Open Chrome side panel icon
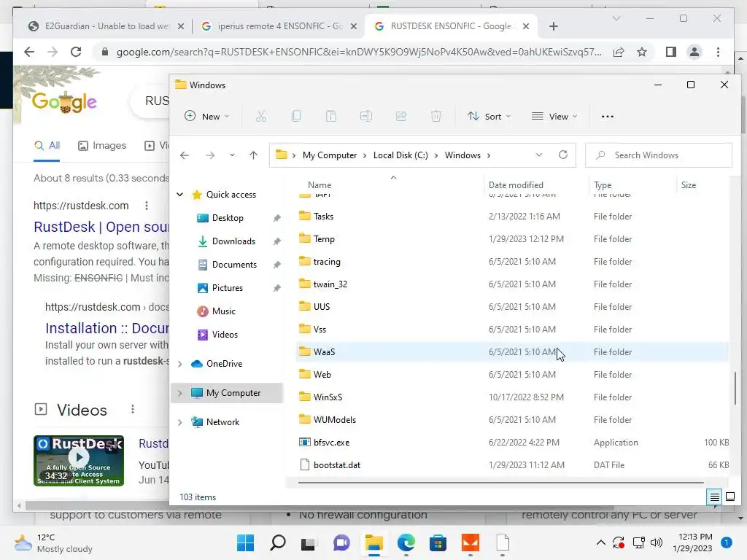The height and width of the screenshot is (560, 747). 671,52
